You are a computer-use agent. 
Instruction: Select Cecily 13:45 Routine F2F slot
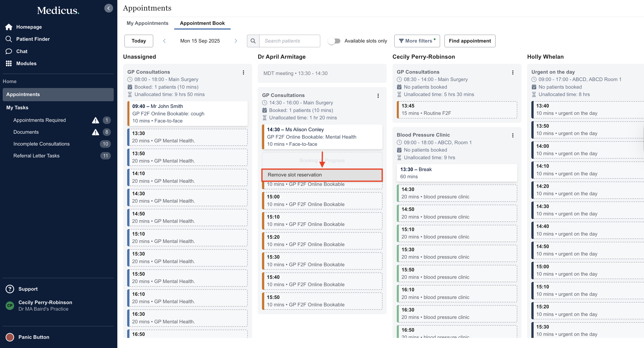(457, 110)
